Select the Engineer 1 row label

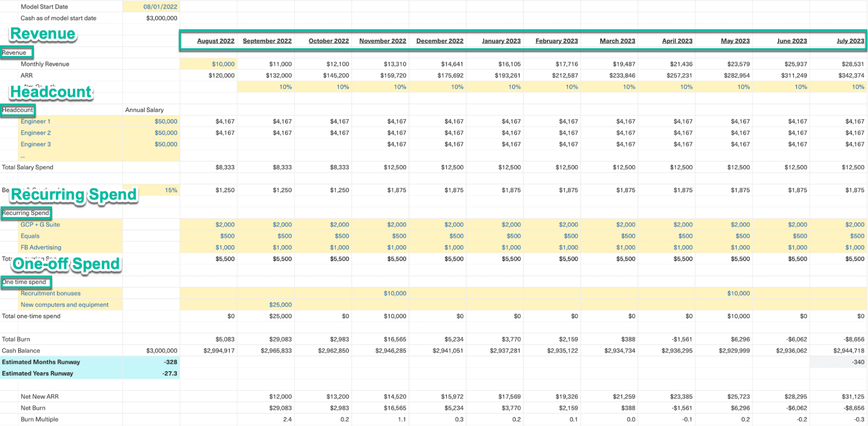(x=36, y=121)
